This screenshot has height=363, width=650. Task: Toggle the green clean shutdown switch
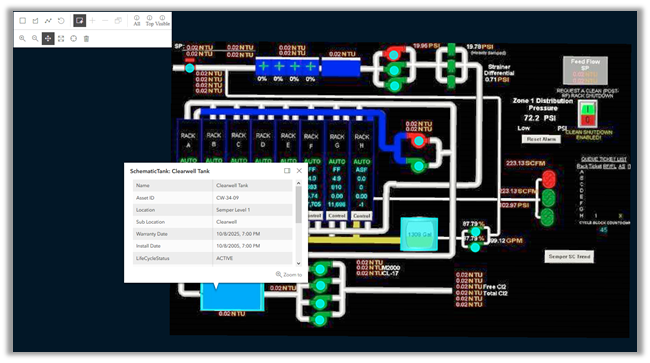587,109
